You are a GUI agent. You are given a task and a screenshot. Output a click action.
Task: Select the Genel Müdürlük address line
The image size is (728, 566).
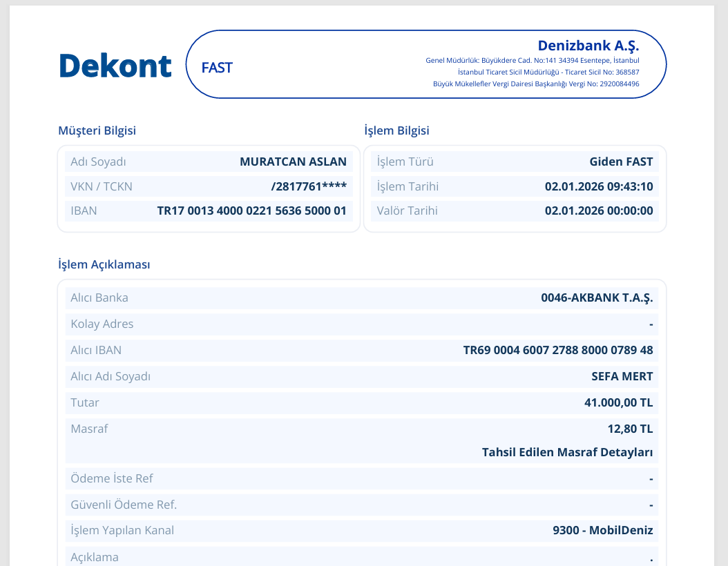(x=533, y=60)
